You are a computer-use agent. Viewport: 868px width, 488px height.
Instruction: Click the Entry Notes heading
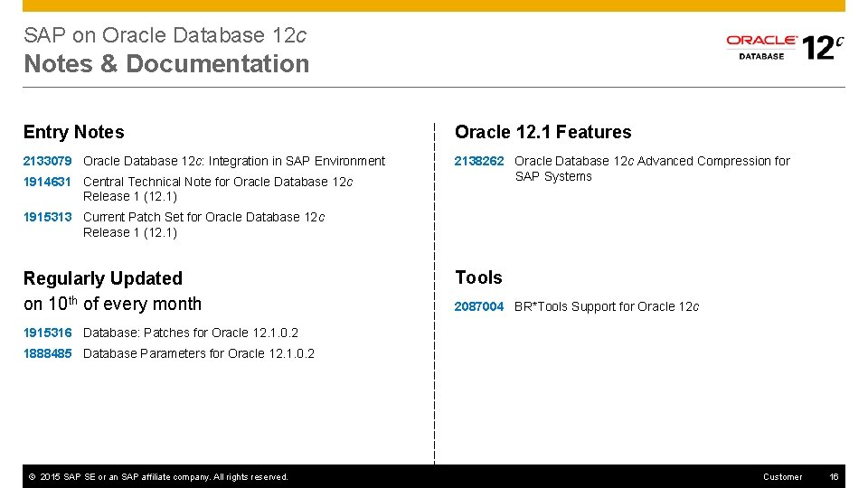pos(74,132)
